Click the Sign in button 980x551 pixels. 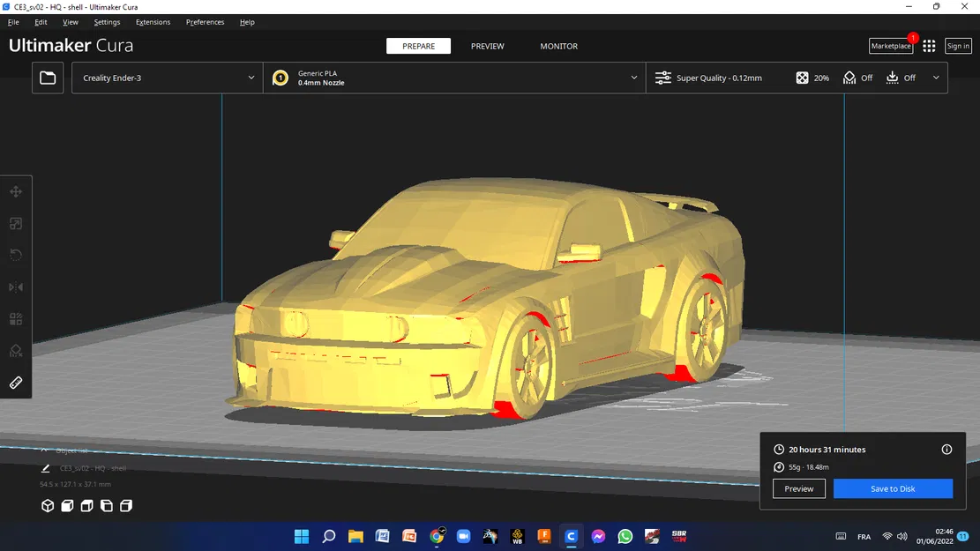pyautogui.click(x=958, y=45)
